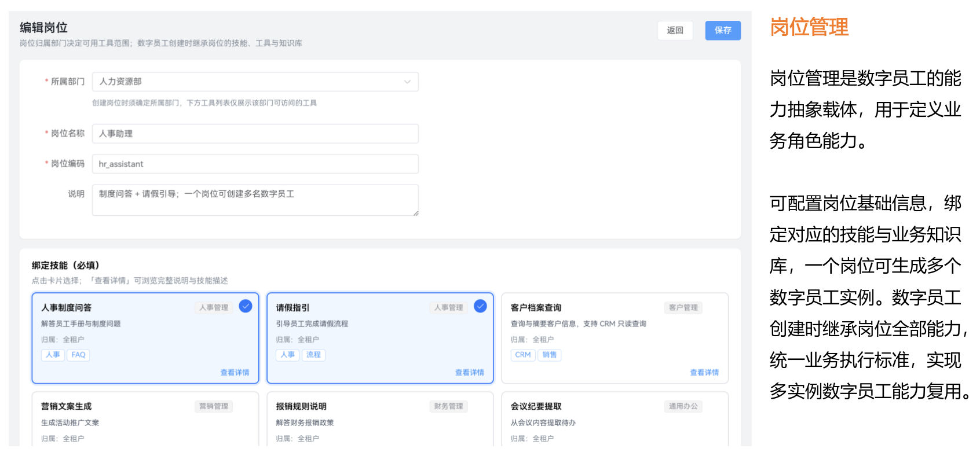Image resolution: width=980 pixels, height=456 pixels.
Task: Select the 客户档案查询 skill card
Action: coord(615,338)
